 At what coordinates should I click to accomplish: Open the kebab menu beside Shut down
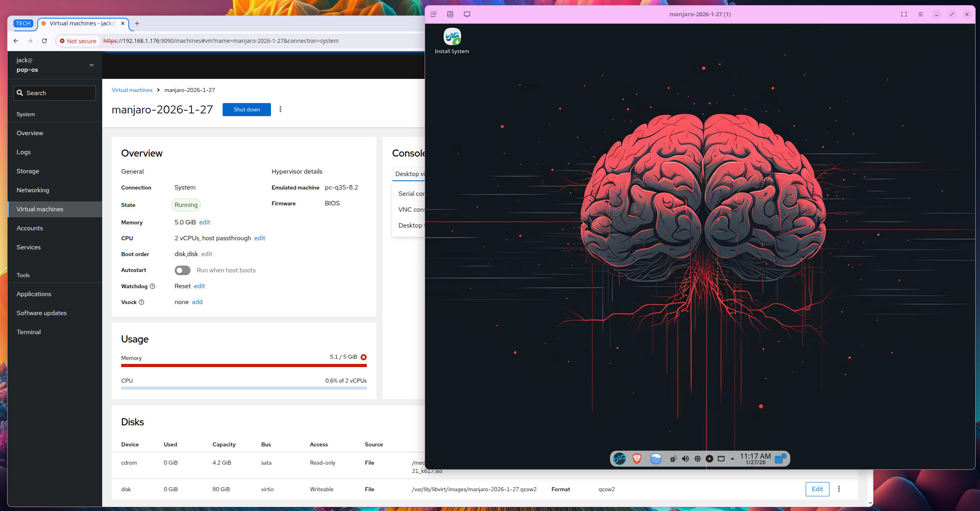pos(280,109)
